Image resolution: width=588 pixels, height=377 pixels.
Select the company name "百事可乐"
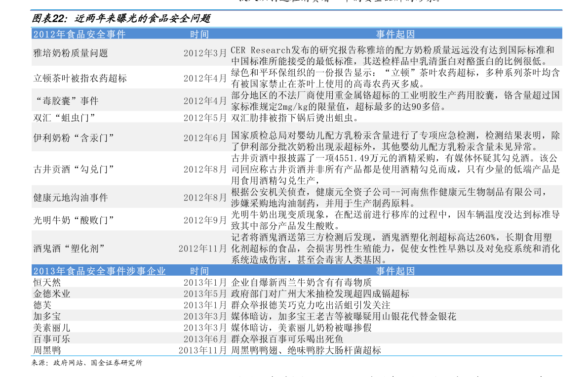[52, 339]
